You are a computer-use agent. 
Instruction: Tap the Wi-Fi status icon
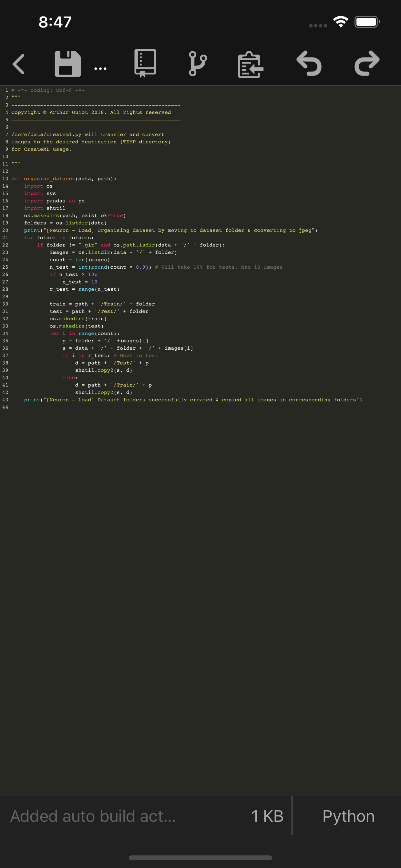coord(341,22)
